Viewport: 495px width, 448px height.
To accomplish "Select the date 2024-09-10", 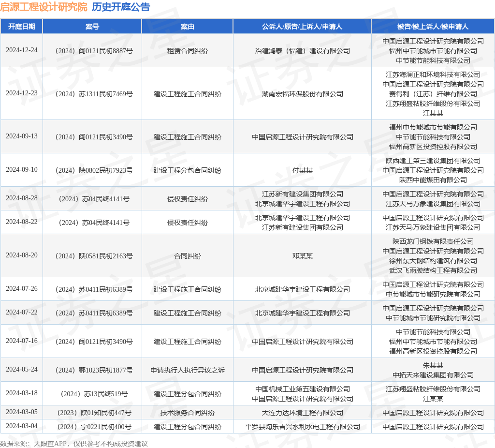I will click(x=22, y=170).
